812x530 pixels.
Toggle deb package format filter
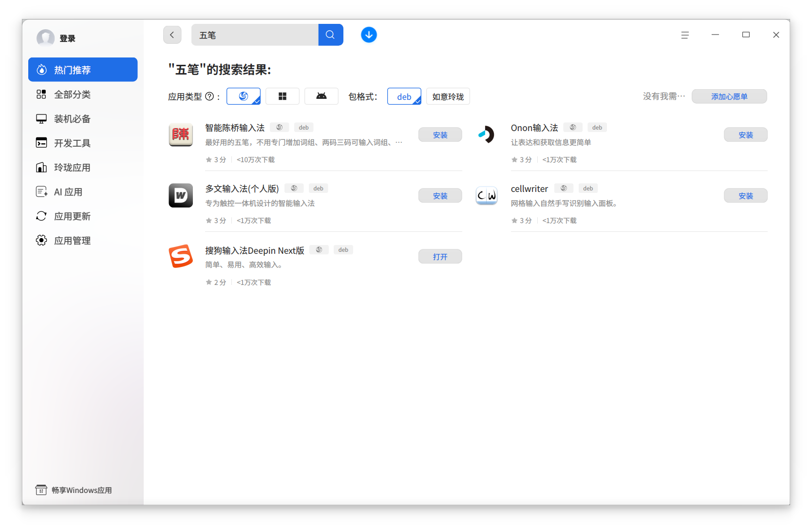[x=404, y=96]
